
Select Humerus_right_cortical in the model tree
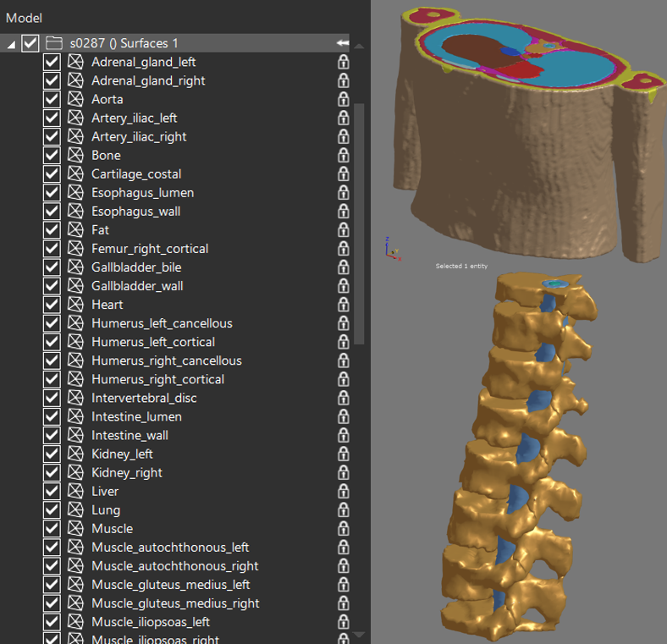(157, 379)
